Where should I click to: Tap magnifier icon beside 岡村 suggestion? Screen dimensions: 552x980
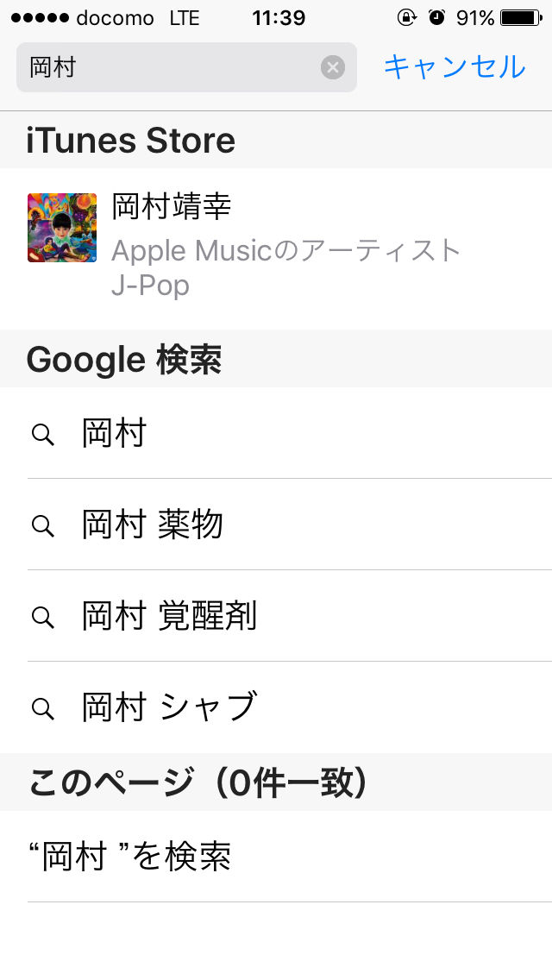[x=42, y=435]
